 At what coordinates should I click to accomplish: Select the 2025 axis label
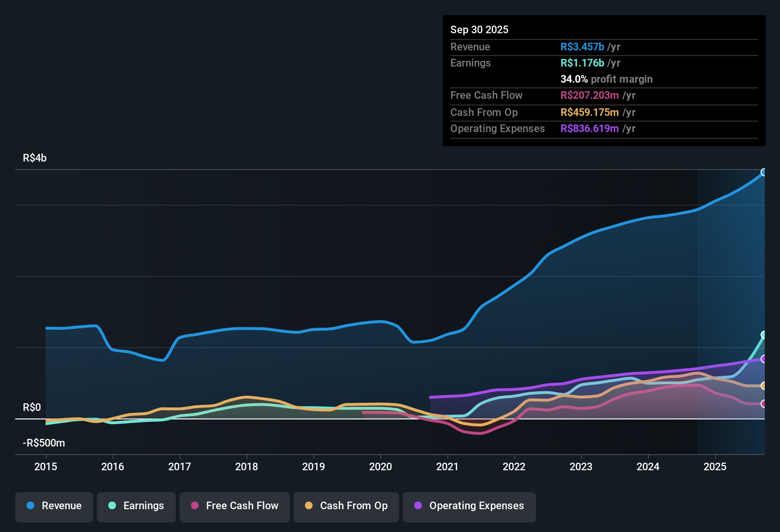[x=715, y=467]
